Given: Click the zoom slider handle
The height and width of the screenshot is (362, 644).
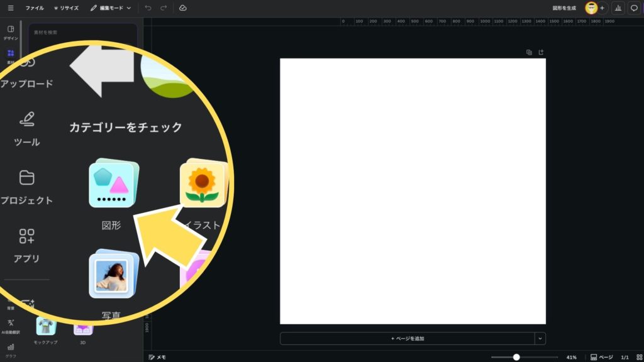Looking at the screenshot, I should (516, 357).
